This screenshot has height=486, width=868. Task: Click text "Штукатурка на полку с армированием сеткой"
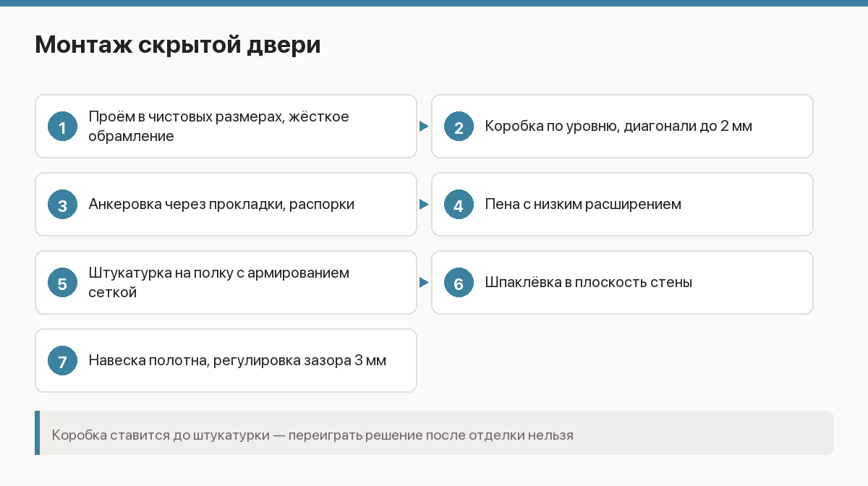point(218,283)
